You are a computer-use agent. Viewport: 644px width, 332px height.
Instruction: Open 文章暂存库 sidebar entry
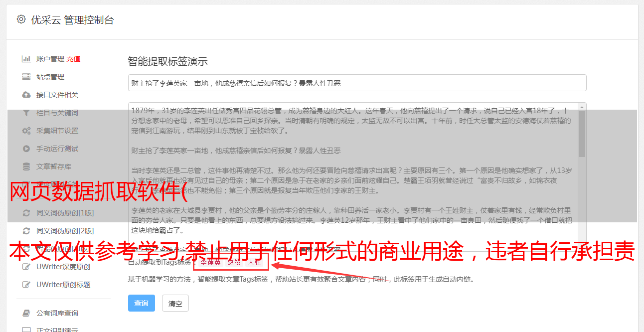pos(54,166)
